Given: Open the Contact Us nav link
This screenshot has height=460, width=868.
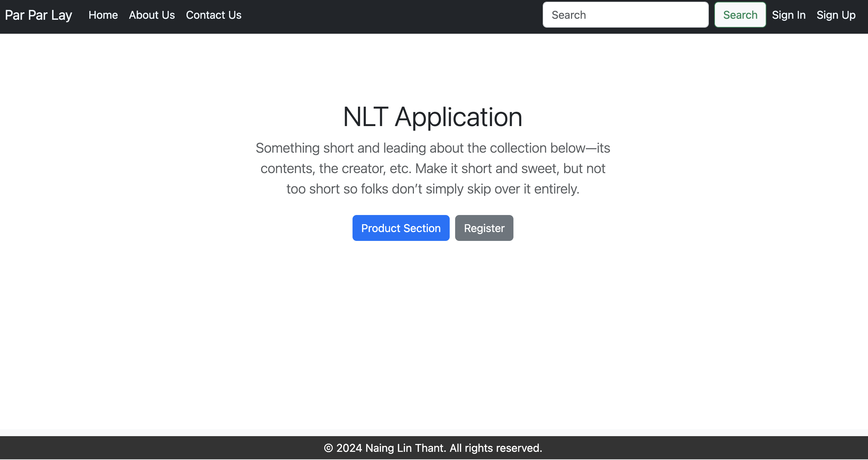Looking at the screenshot, I should pos(213,15).
